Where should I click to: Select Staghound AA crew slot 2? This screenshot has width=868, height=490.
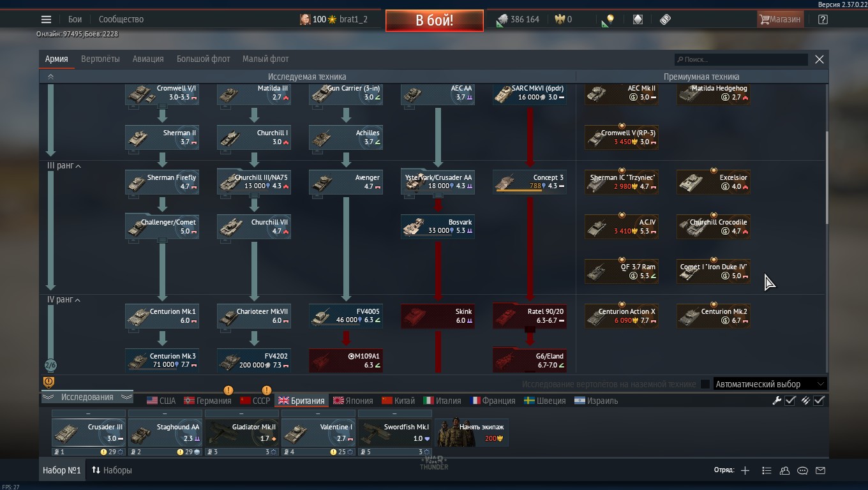tap(165, 433)
